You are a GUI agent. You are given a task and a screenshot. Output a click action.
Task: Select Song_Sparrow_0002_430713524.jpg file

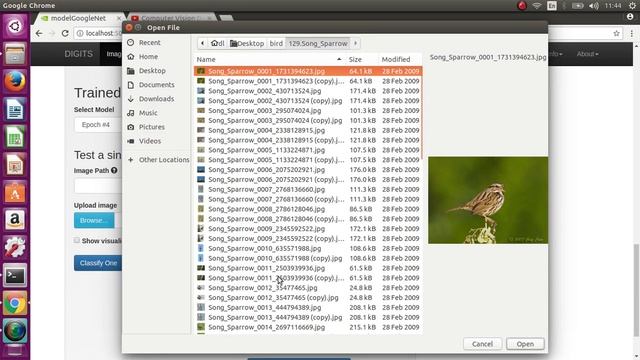pyautogui.click(x=308, y=91)
